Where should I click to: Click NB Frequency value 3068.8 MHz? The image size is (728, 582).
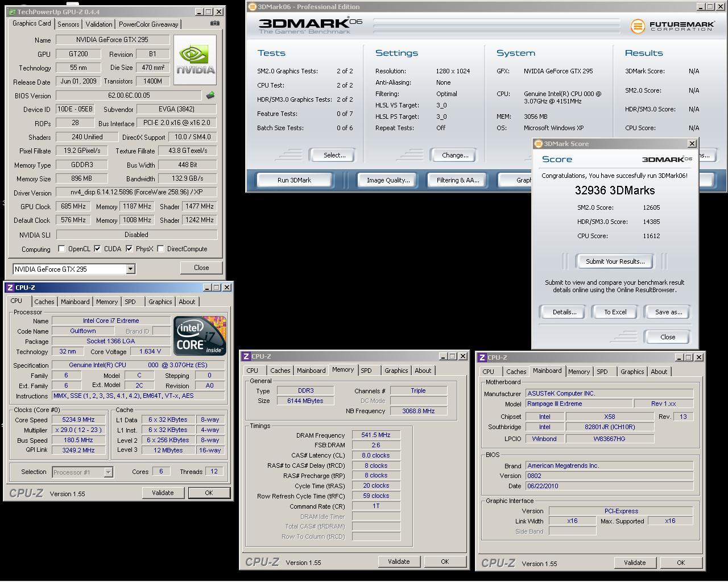tap(418, 411)
